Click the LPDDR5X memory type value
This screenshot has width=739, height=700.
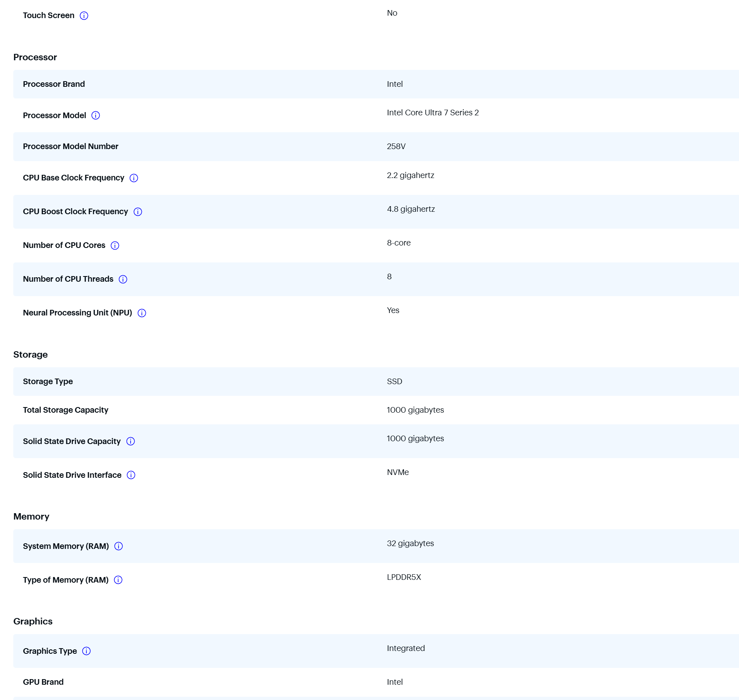(x=404, y=577)
